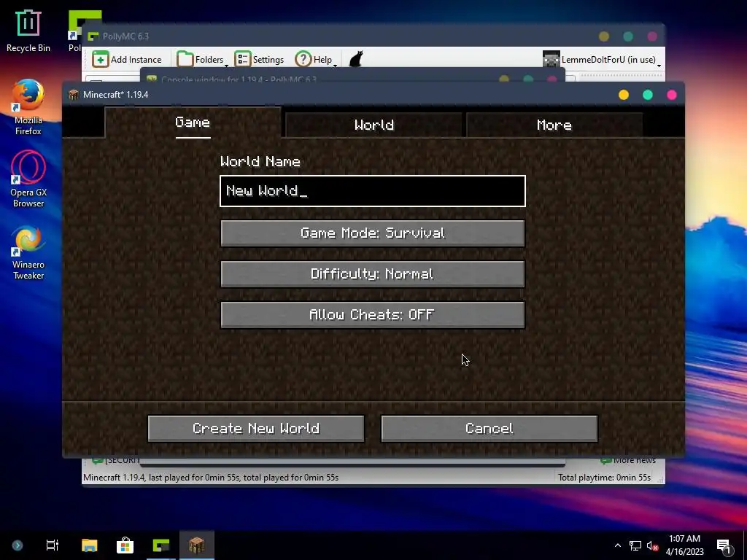Open Folders dropdown in PollyMC

[202, 60]
